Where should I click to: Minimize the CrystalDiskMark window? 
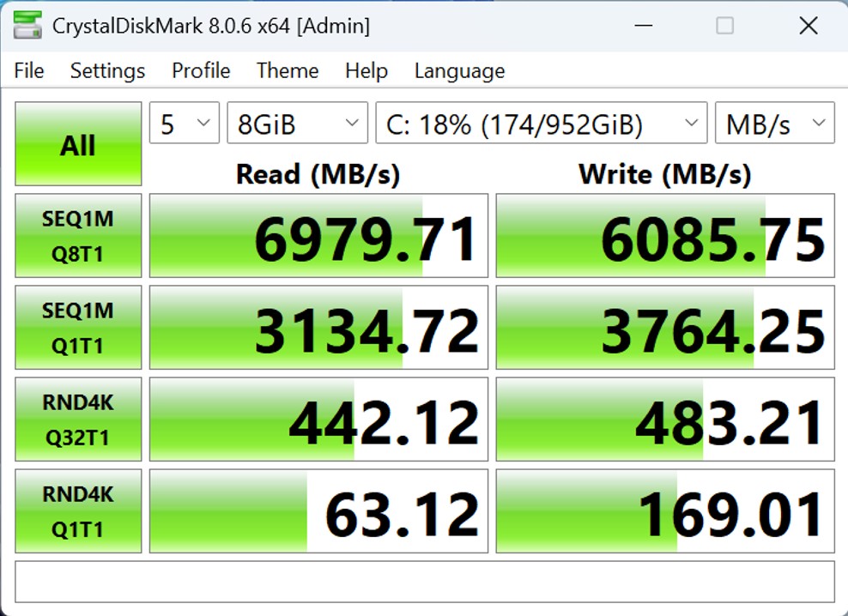(x=641, y=26)
